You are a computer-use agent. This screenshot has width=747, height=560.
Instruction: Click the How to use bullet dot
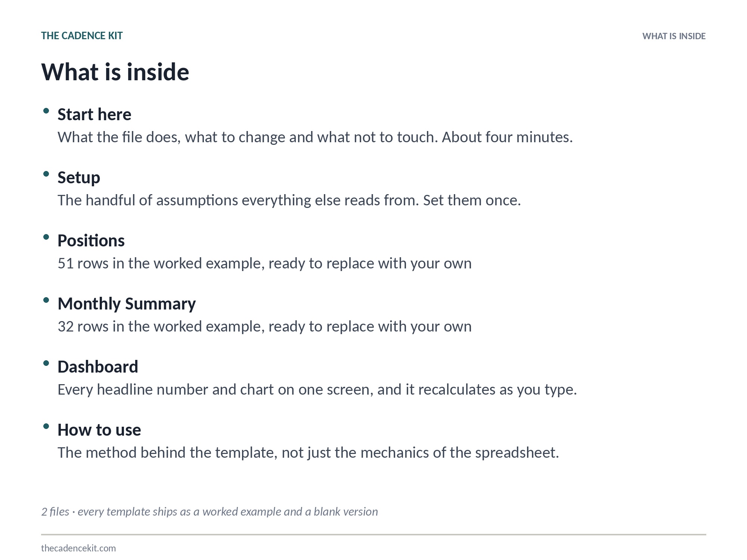(46, 426)
